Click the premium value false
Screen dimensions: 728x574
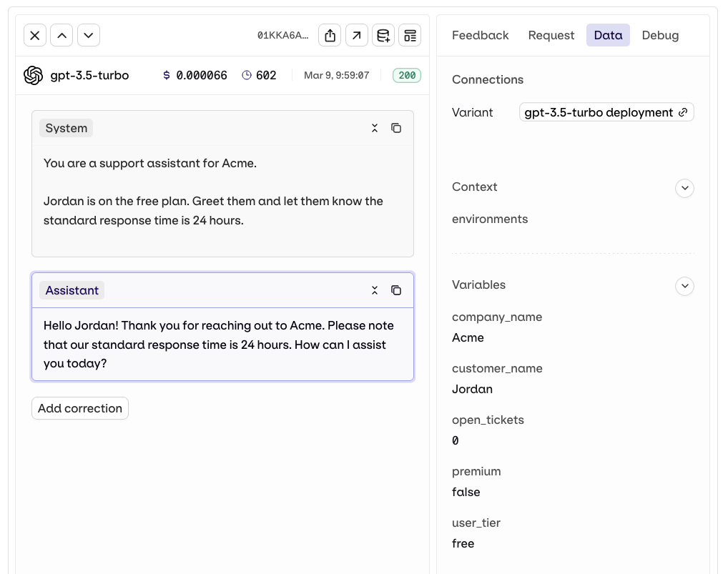coord(466,492)
